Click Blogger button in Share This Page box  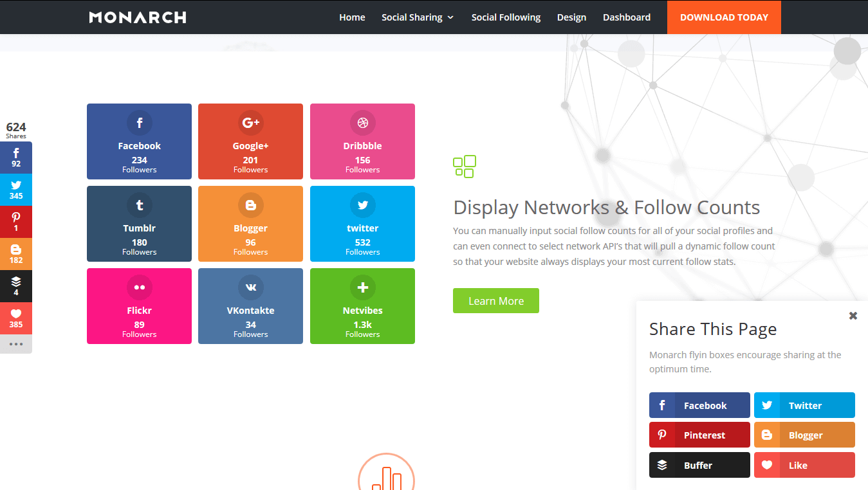(x=804, y=435)
